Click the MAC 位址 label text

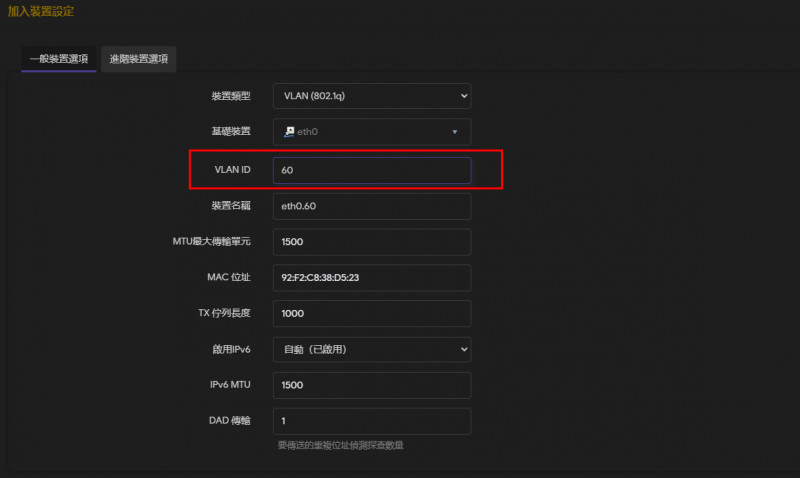[229, 277]
